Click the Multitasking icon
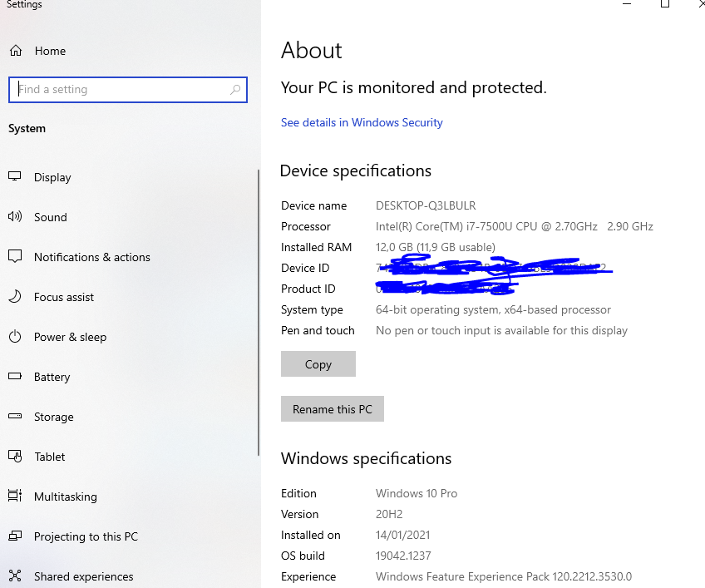This screenshot has height=588, width=705. 15,496
